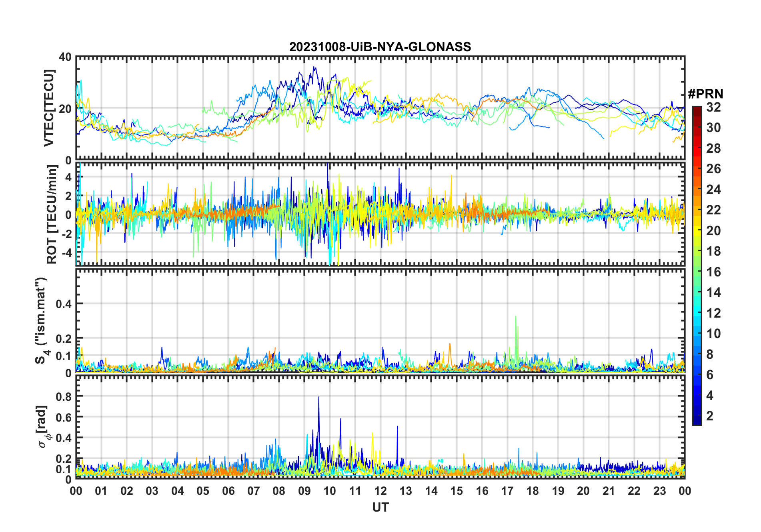Click the sigma phi [rad] axis label
The width and height of the screenshot is (761, 532).
(43, 427)
